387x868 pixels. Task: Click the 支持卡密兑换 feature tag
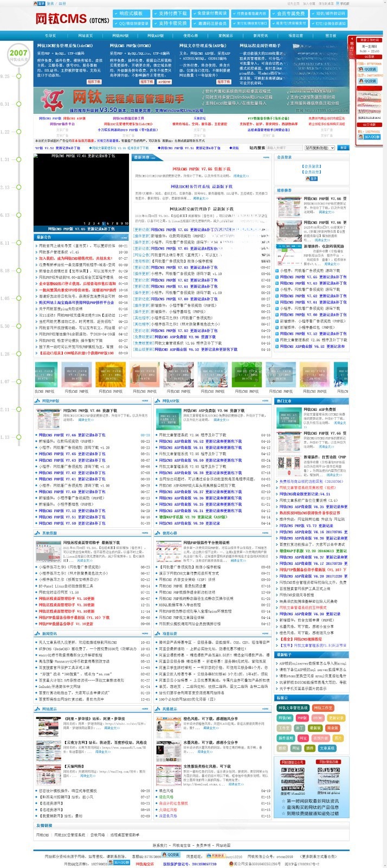click(x=171, y=23)
